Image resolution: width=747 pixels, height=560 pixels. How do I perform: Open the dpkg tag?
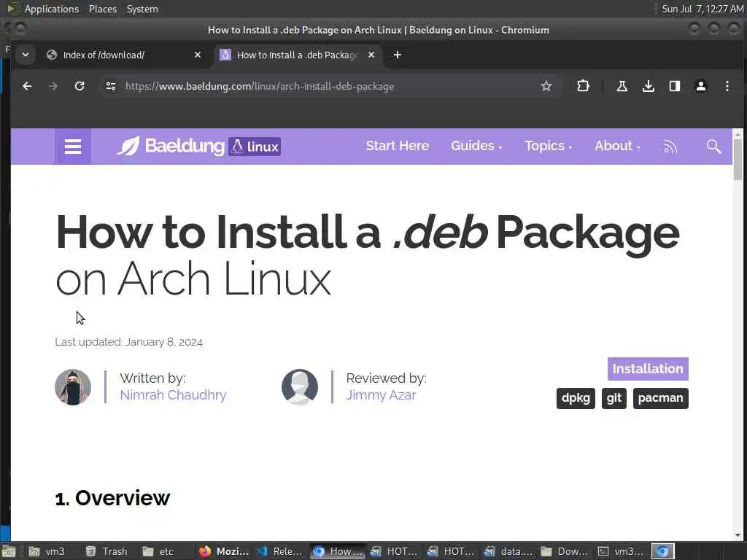[x=576, y=398]
